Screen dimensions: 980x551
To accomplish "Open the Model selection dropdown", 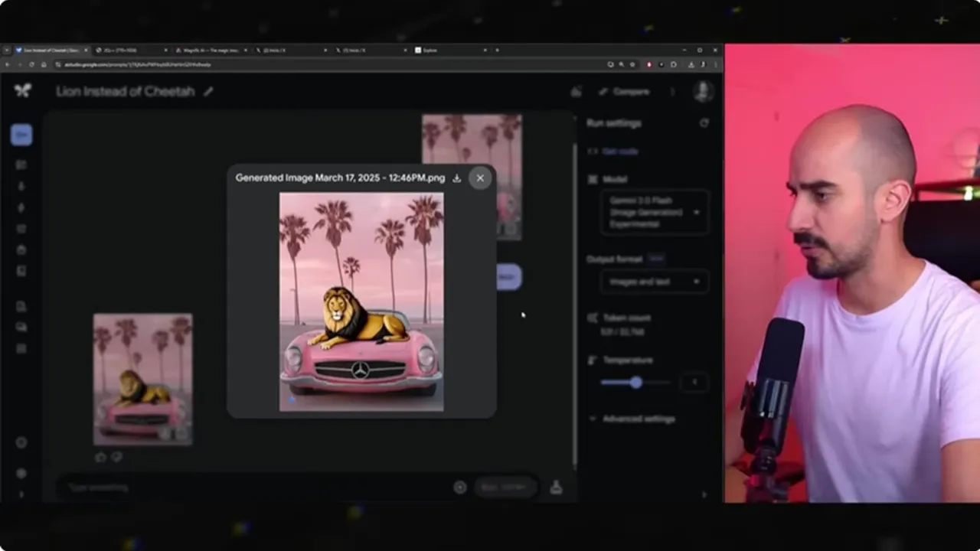I will (655, 212).
